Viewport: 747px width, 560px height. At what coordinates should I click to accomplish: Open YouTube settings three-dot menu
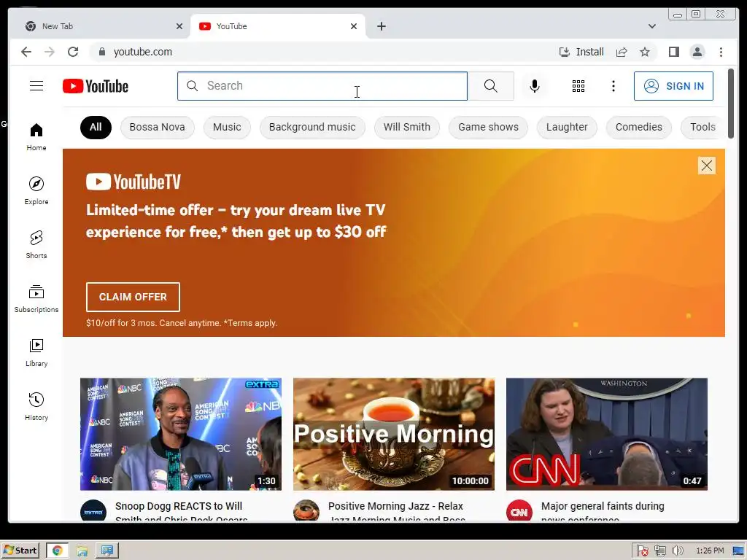(613, 86)
